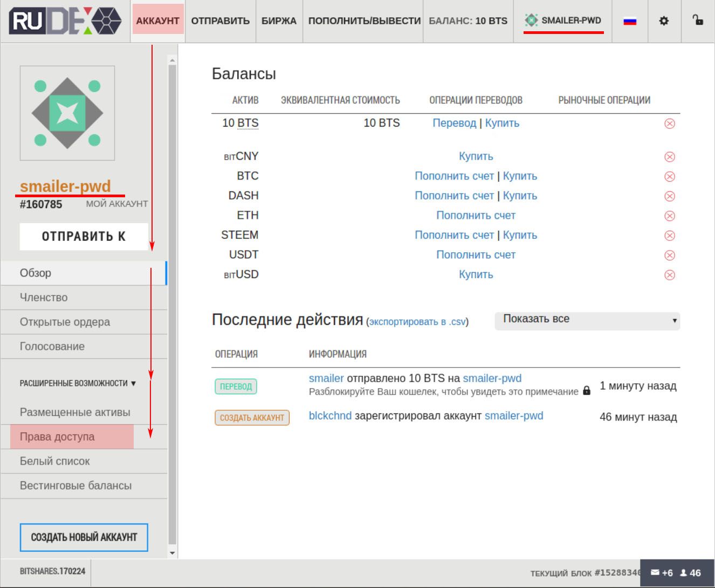This screenshot has width=715, height=588.
Task: Hide the bitCNY asset row
Action: pyautogui.click(x=670, y=157)
